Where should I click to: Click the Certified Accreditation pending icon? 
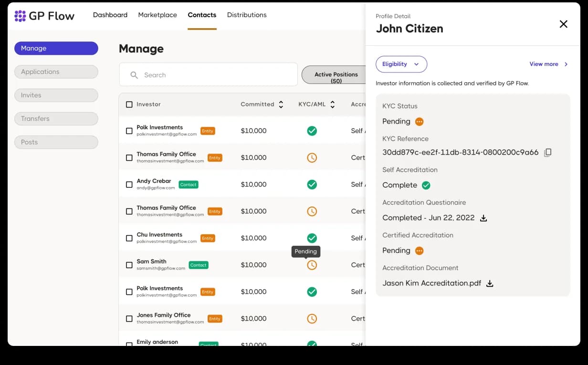pyautogui.click(x=419, y=251)
